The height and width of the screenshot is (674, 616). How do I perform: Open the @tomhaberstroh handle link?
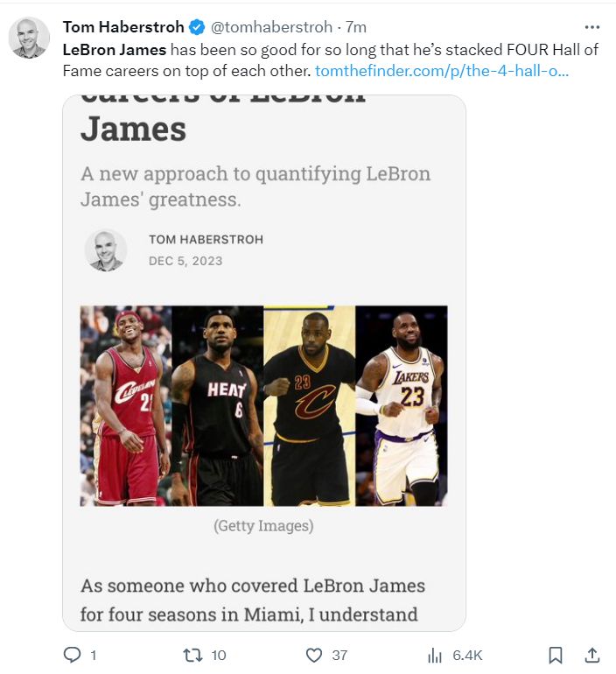270,27
